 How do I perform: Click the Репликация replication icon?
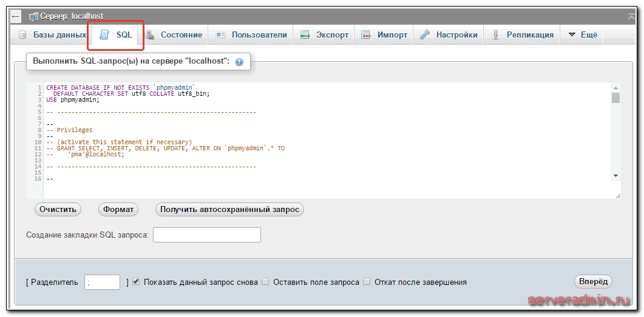(x=495, y=35)
